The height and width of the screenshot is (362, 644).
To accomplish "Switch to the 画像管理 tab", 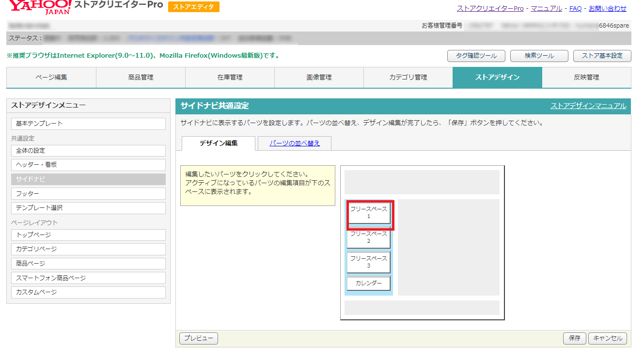I will tap(319, 78).
